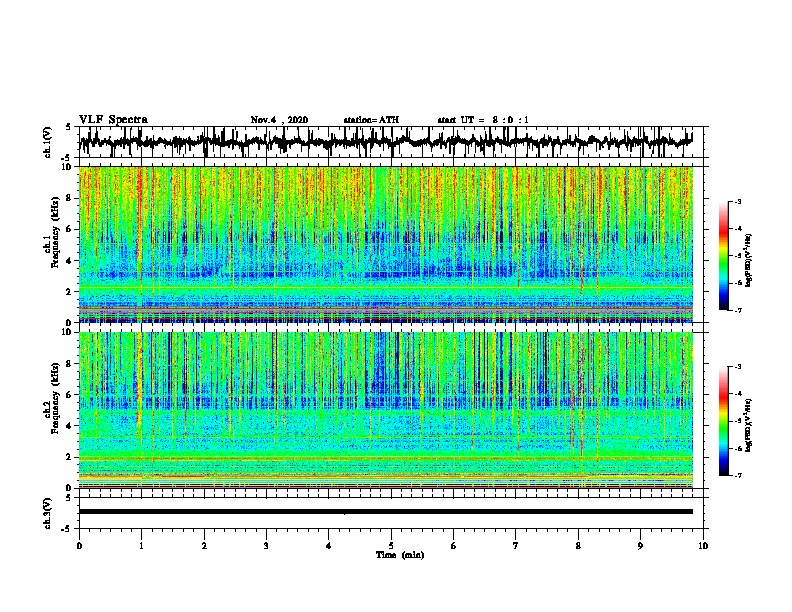Click the "-3" value on the ch.1 colorbar
792x612 pixels.
coord(738,201)
